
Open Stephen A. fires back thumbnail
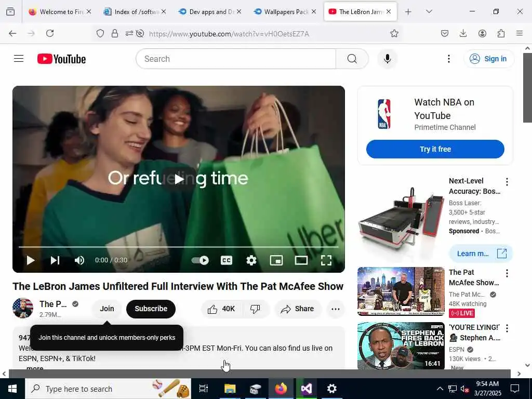click(401, 346)
